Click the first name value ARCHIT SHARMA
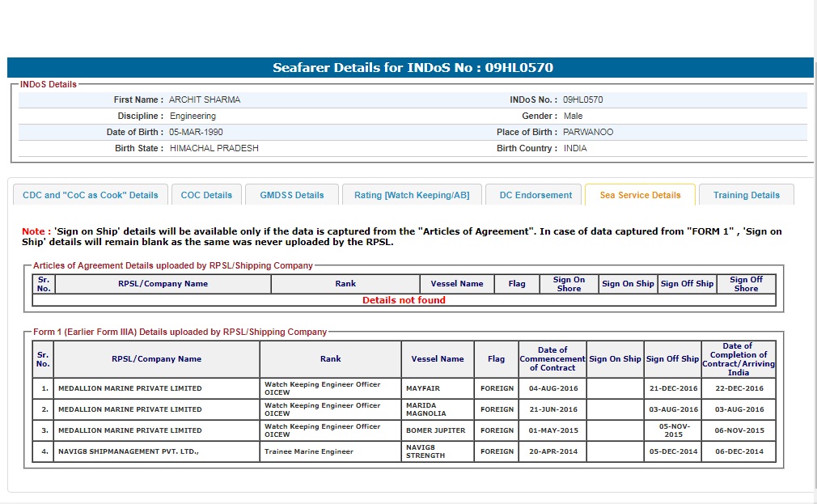Viewport: 817px width, 504px height. click(x=205, y=100)
